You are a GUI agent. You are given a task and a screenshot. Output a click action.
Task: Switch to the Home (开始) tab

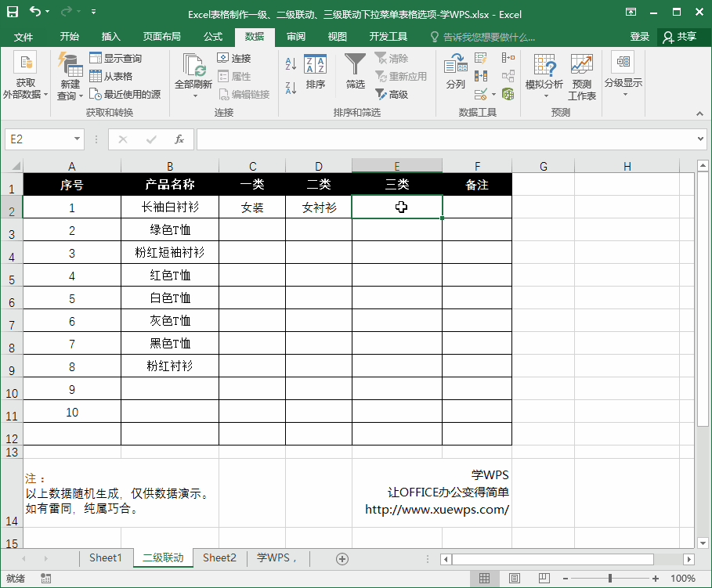pyautogui.click(x=70, y=36)
